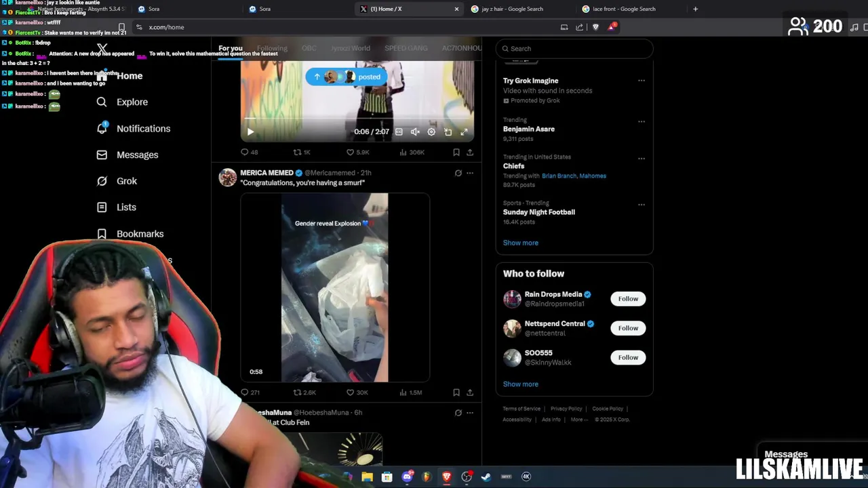View analytics of post with 1.5M views
This screenshot has height=488, width=868.
[x=411, y=392]
